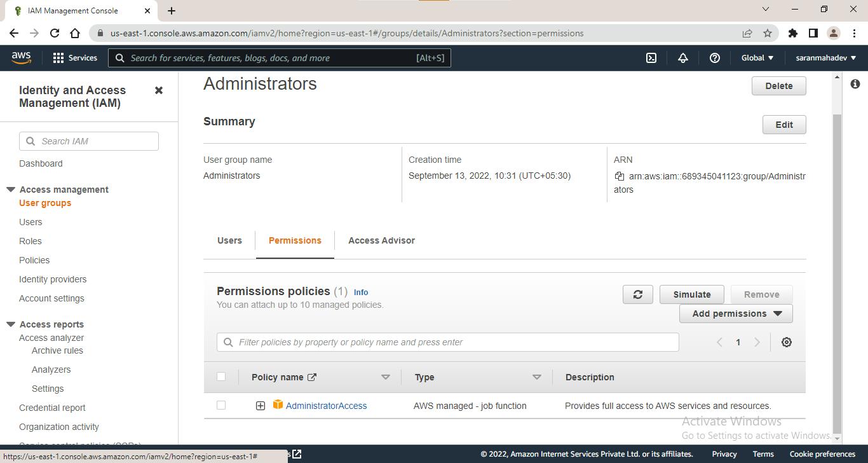
Task: Open Identity providers in the sidebar
Action: 53,279
